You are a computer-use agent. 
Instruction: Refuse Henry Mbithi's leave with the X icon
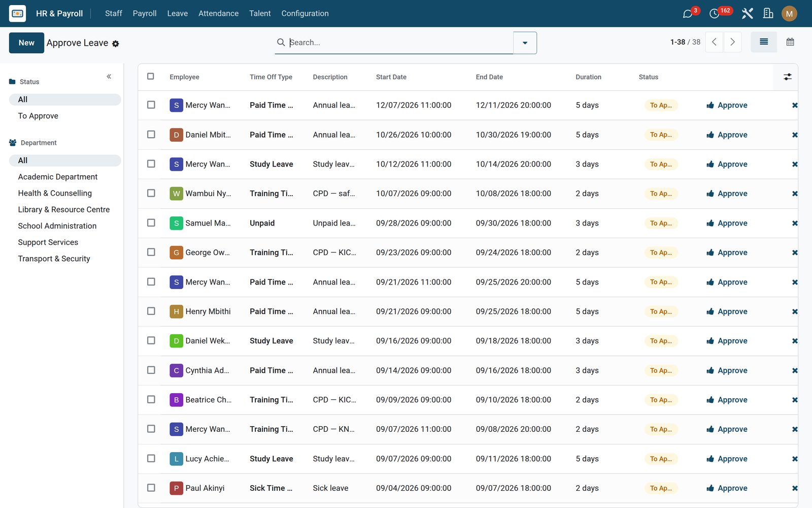pos(795,311)
